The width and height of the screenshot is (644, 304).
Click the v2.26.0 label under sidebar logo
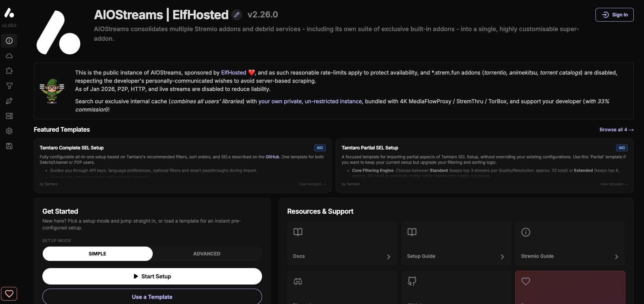(x=9, y=26)
